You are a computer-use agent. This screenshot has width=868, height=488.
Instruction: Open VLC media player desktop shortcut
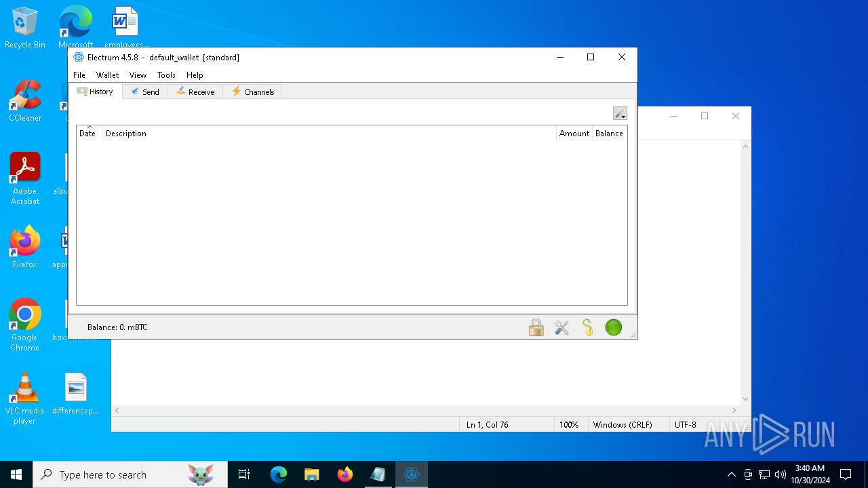click(25, 399)
